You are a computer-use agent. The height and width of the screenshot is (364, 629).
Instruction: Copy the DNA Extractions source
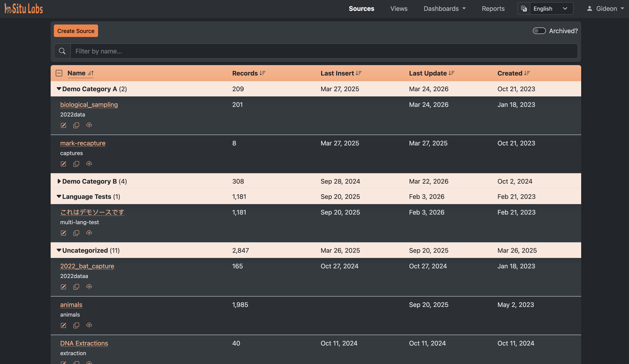coord(76,363)
